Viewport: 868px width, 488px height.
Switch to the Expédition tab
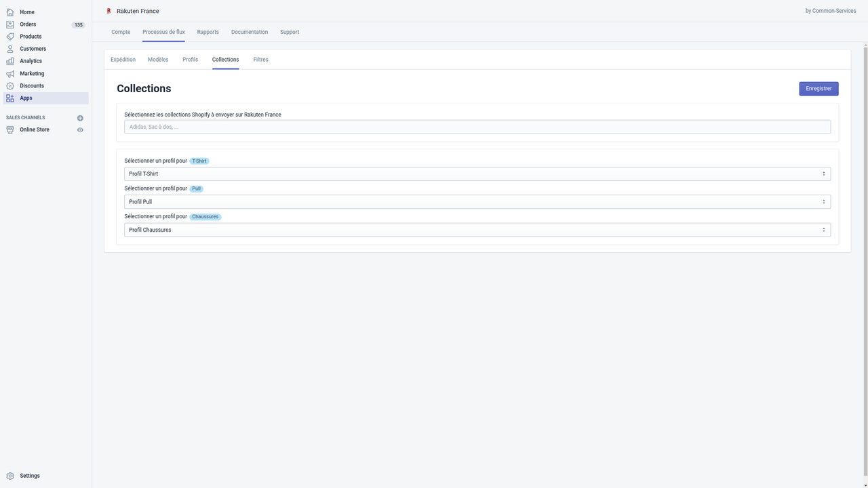click(x=123, y=59)
